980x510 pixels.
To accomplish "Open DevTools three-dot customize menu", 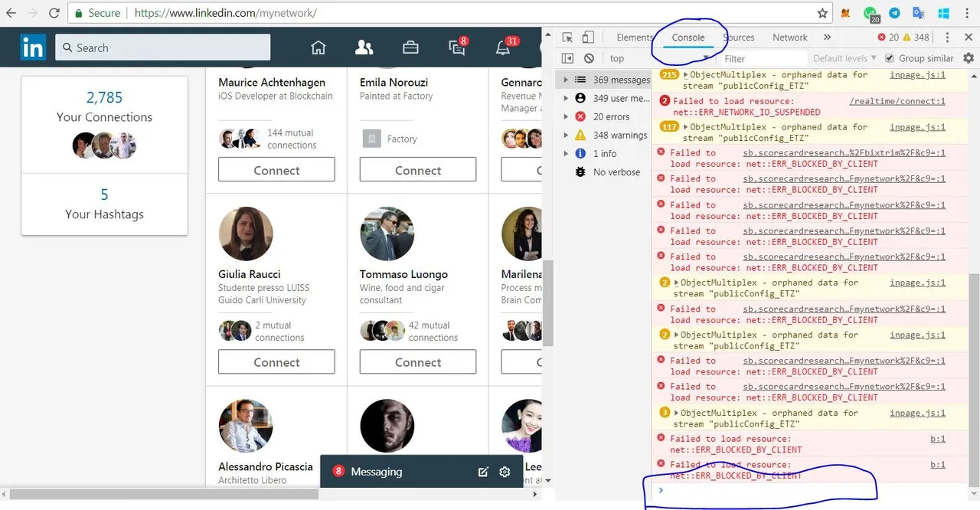I will 948,38.
